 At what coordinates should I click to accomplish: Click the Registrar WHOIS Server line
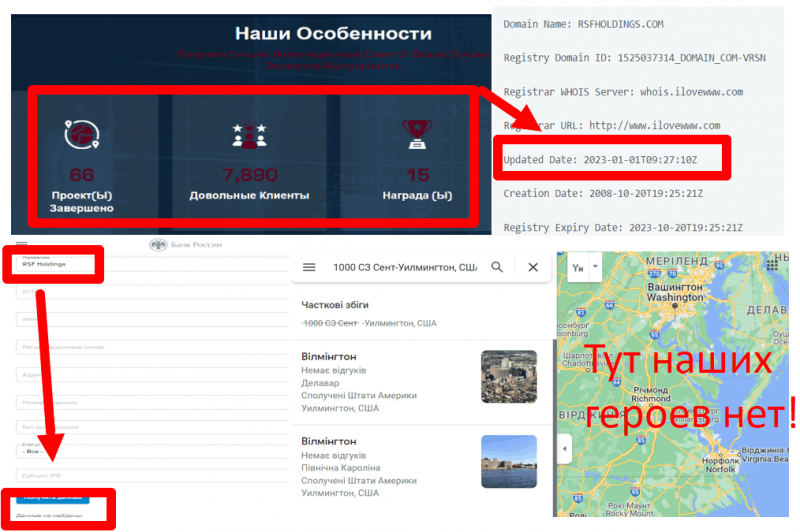pyautogui.click(x=623, y=92)
